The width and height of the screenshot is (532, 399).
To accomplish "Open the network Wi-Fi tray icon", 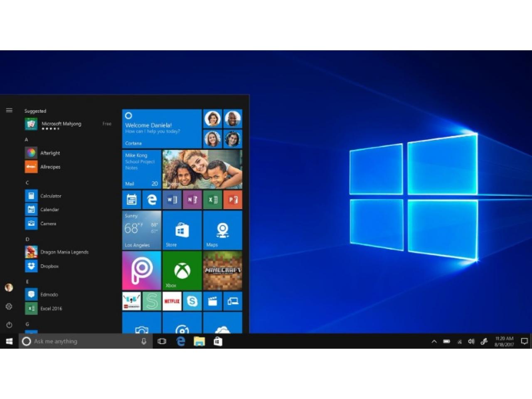I will 459,342.
